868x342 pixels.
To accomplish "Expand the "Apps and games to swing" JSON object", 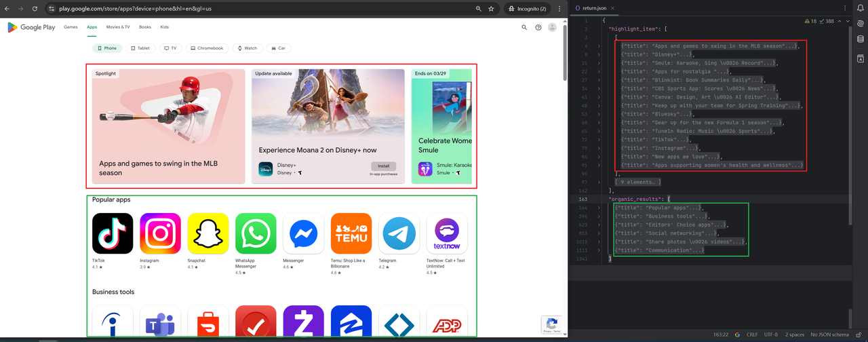I will [599, 46].
